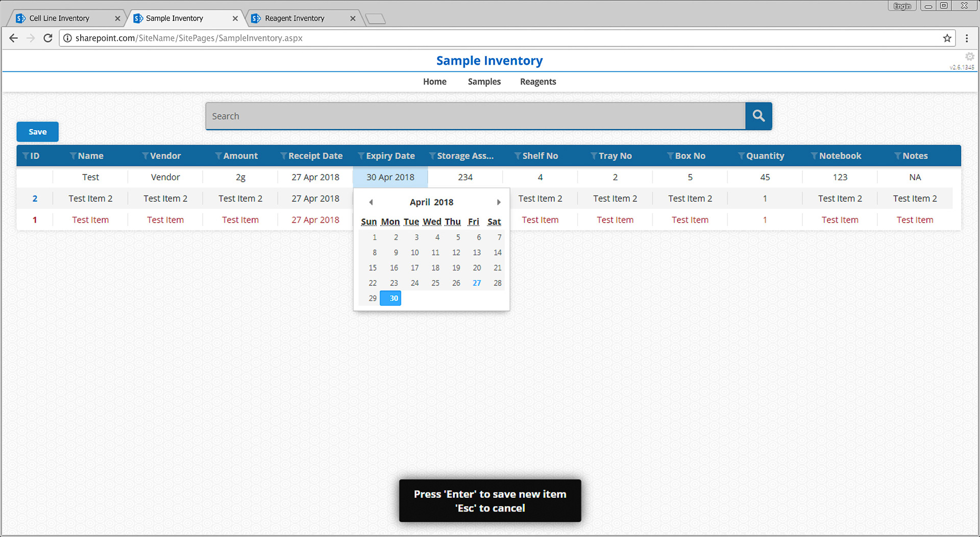Viewport: 980px width, 537px height.
Task: Go to previous month in calendar
Action: point(371,202)
